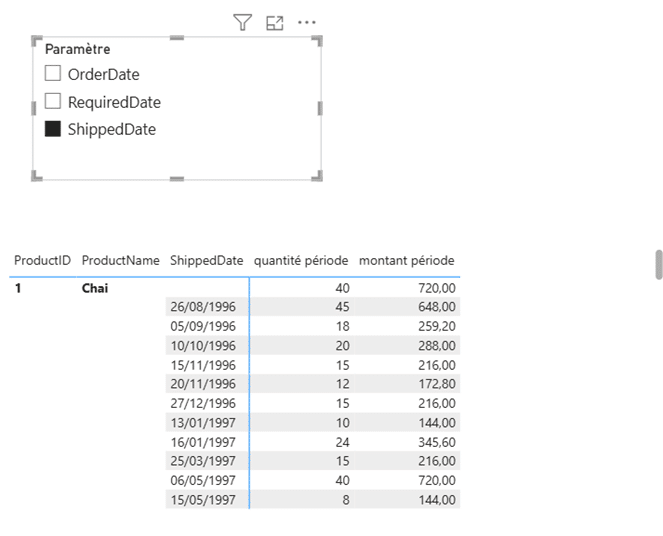Click the filter icon above the slicer

click(x=242, y=22)
